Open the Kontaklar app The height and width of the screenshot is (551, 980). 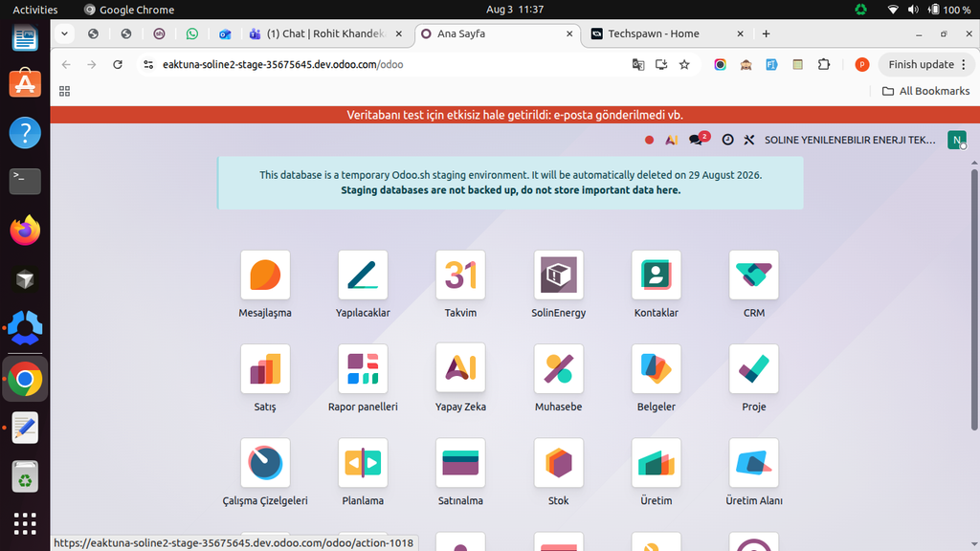657,275
